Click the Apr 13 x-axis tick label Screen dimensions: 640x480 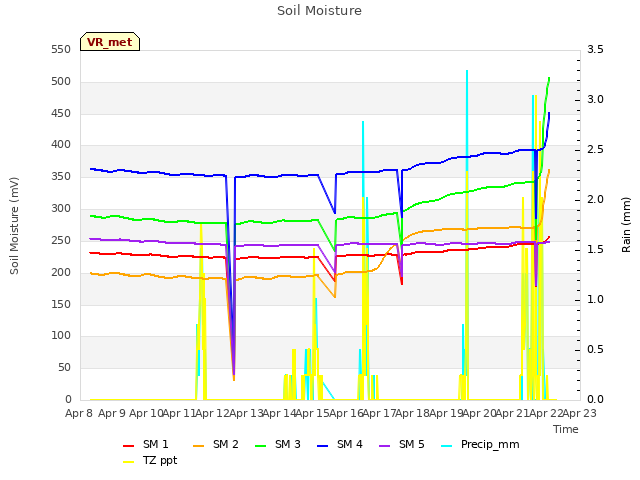(246, 413)
